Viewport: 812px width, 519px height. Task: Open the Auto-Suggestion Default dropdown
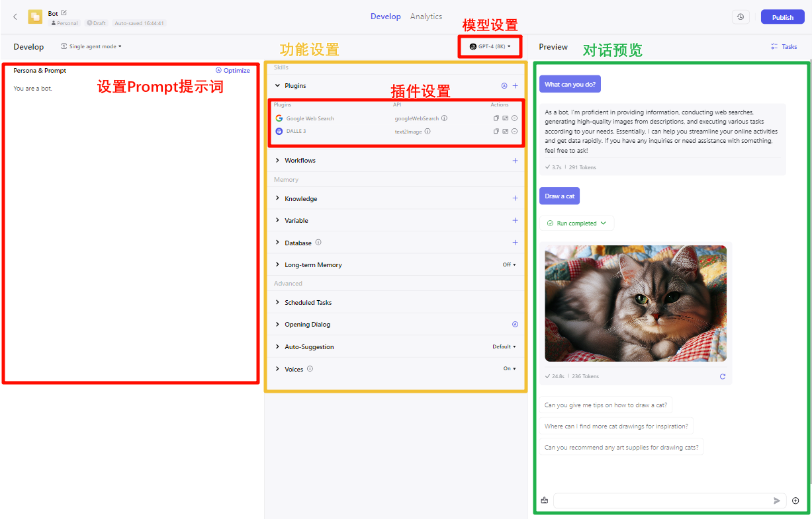504,346
